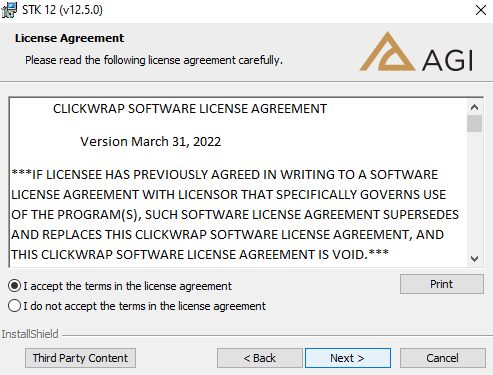Viewport: 493px width, 375px height.
Task: Click the STK installer icon in title bar
Action: [9, 10]
